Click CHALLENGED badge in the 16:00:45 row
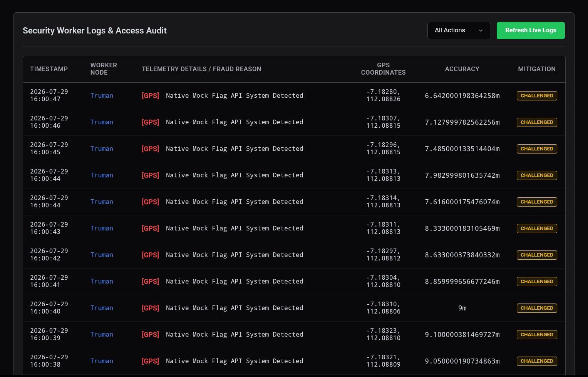The width and height of the screenshot is (588, 377). (537, 149)
